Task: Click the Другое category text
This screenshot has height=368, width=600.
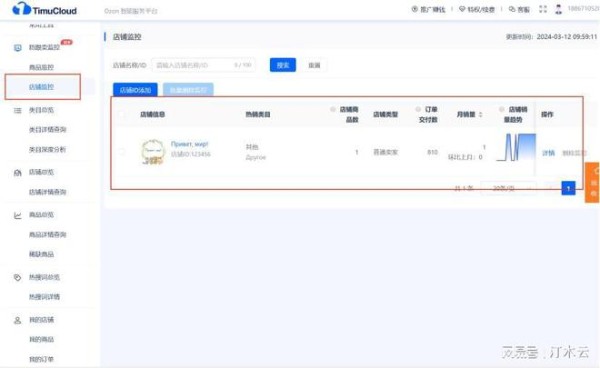Action: tap(256, 157)
